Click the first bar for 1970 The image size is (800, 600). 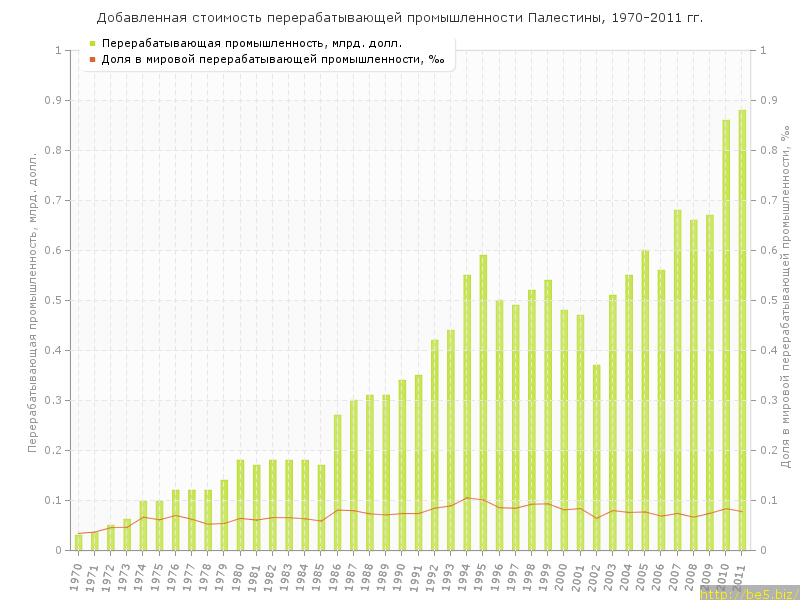pyautogui.click(x=78, y=542)
